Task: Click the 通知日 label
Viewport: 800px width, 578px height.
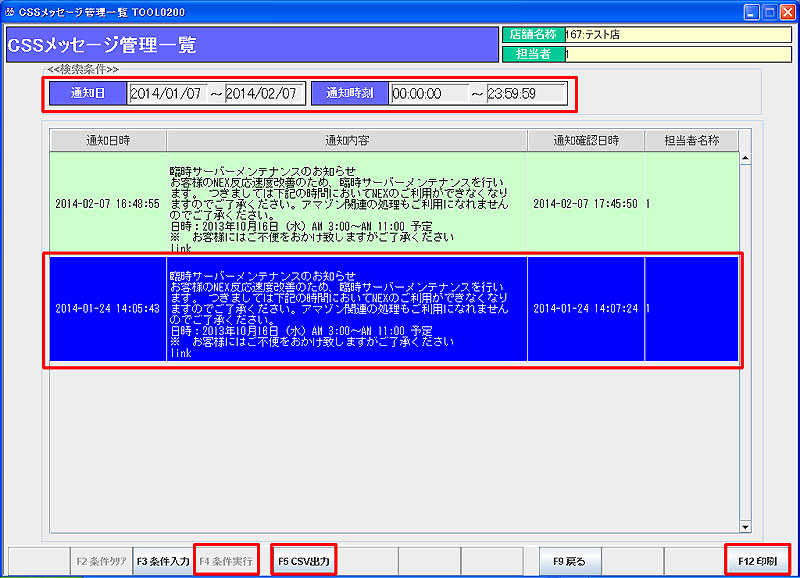Action: coord(88,93)
